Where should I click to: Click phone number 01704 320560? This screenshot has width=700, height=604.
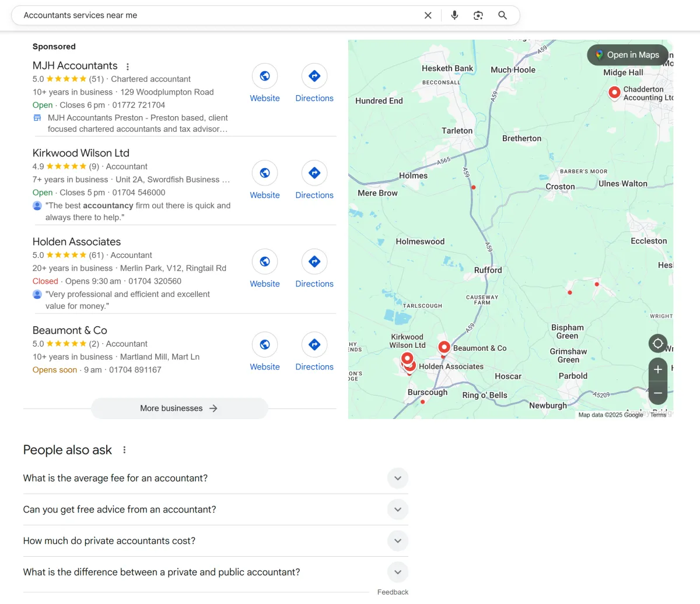click(155, 281)
